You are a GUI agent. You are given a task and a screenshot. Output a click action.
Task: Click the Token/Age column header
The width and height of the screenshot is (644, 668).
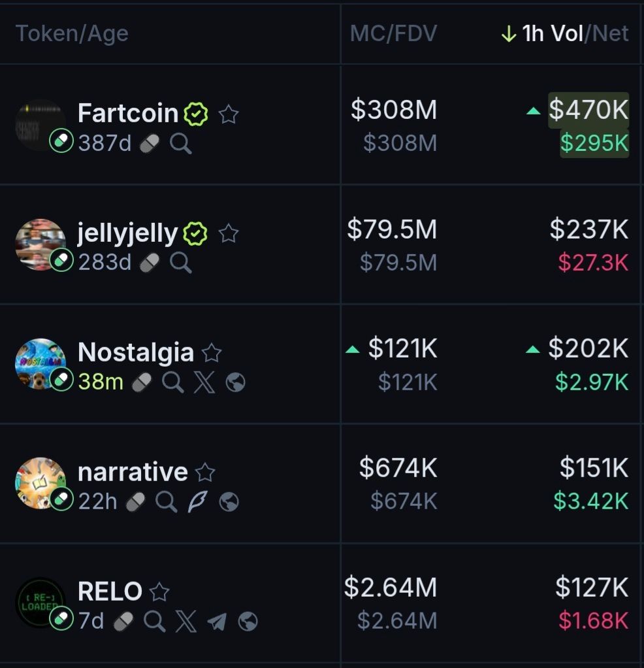(72, 34)
